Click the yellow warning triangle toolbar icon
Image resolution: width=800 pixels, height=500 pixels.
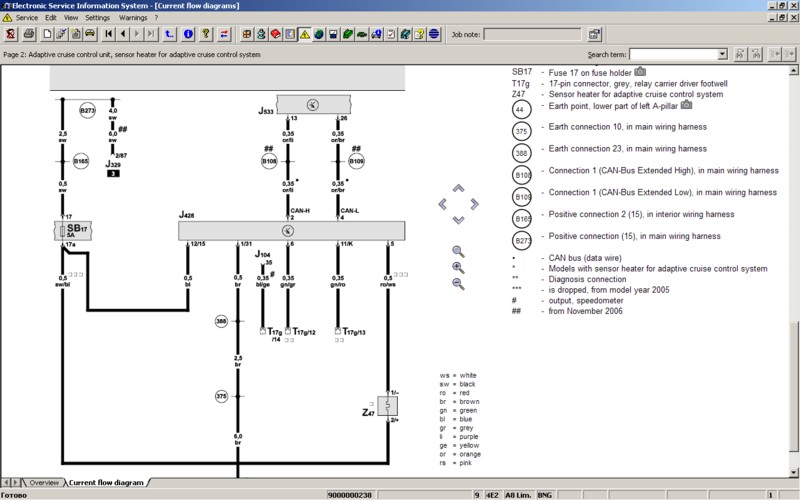pyautogui.click(x=304, y=34)
